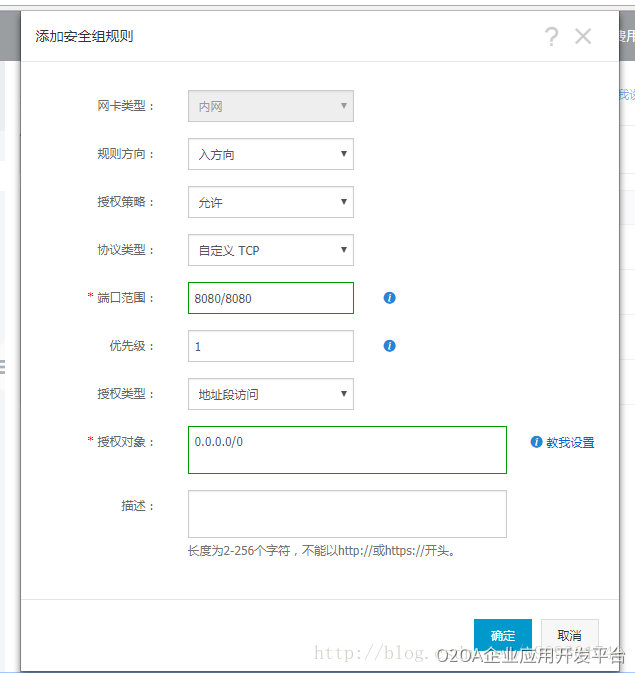The image size is (635, 673).
Task: Click the 端口范围 input containing 8080/8080
Action: coord(270,298)
